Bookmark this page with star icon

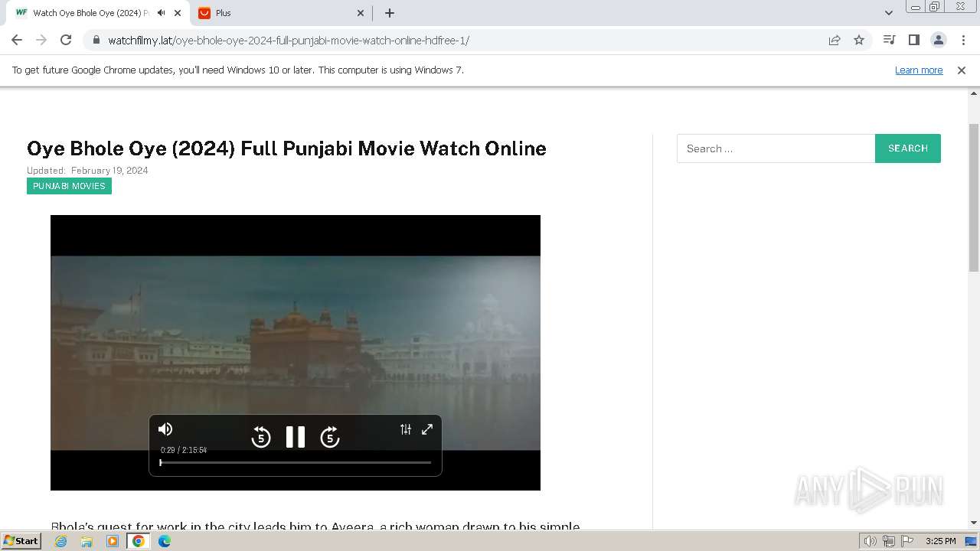[859, 41]
